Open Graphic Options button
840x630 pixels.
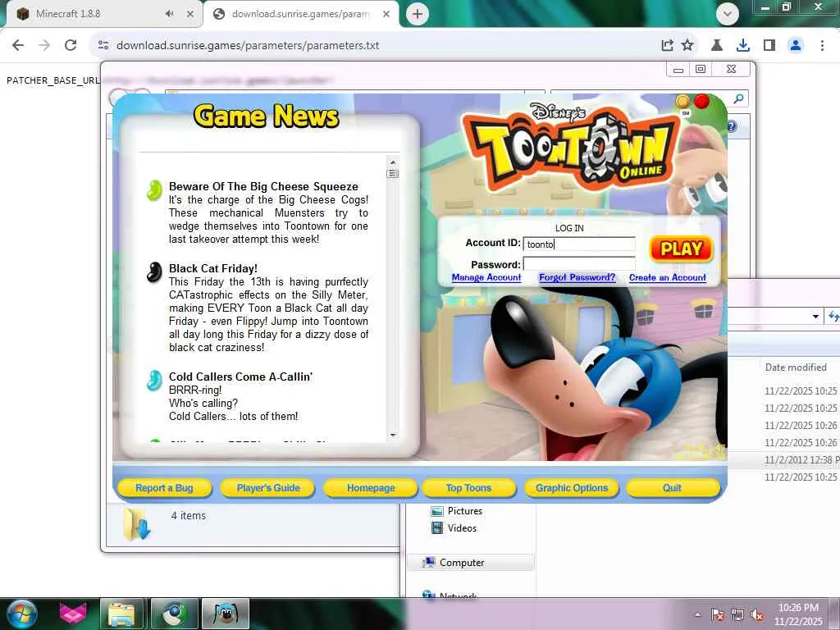572,488
